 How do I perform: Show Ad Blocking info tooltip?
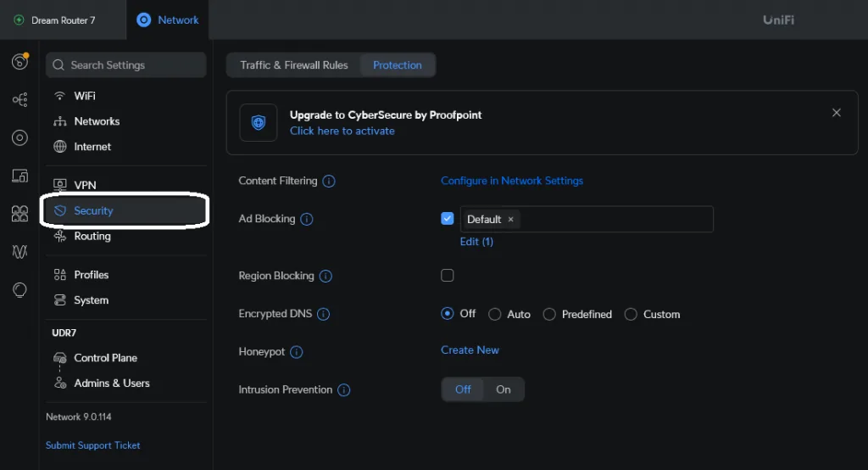[x=307, y=220]
